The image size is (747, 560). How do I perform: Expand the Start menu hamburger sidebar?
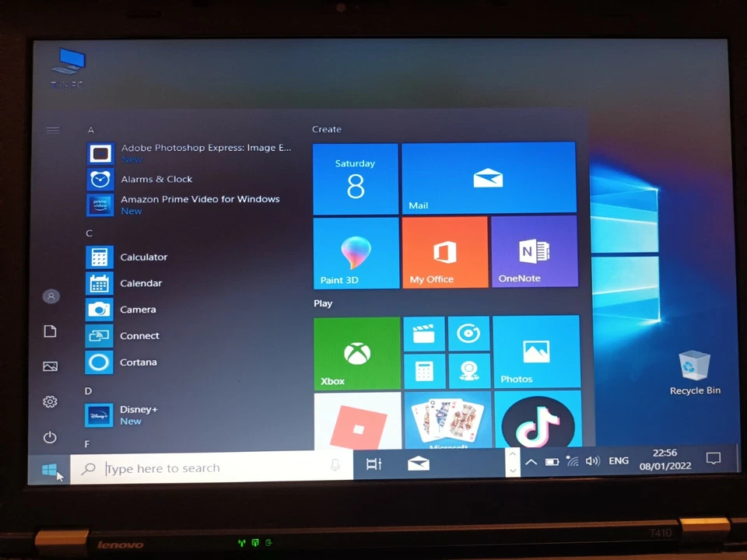(52, 130)
